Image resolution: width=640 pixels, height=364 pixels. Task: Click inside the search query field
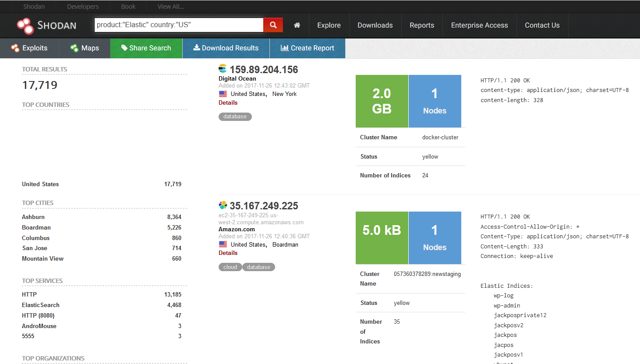point(179,25)
